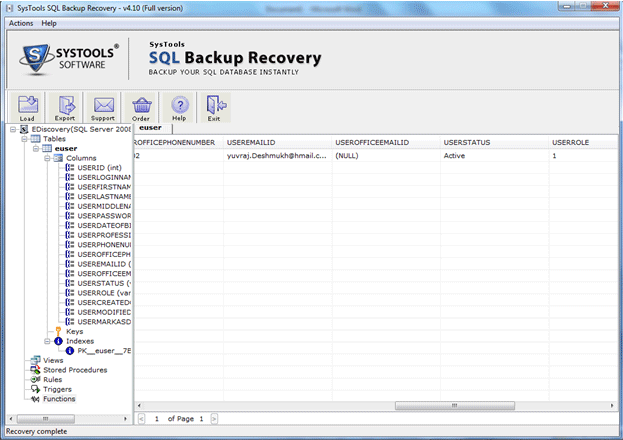
Task: Click the Export toolbar icon
Action: 65,107
